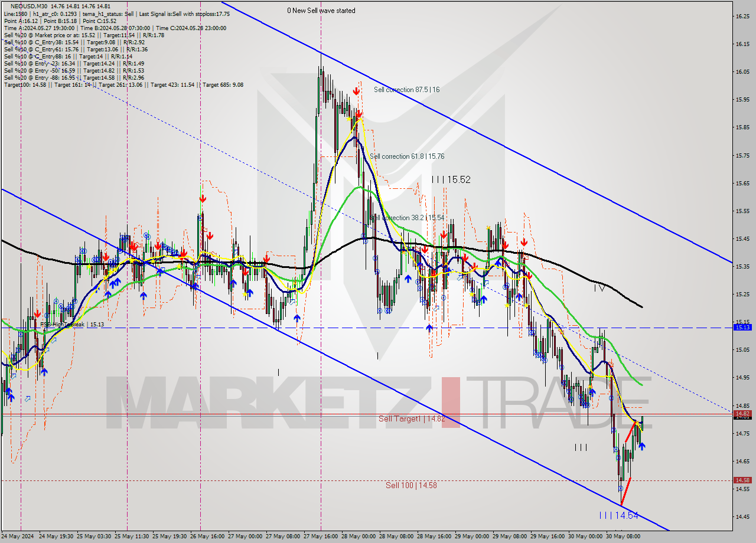Click the '27 May 00:00' time label

click(x=245, y=537)
